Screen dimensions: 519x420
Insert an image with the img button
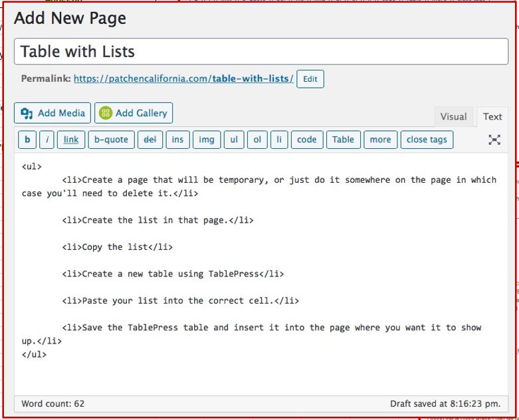coord(207,140)
